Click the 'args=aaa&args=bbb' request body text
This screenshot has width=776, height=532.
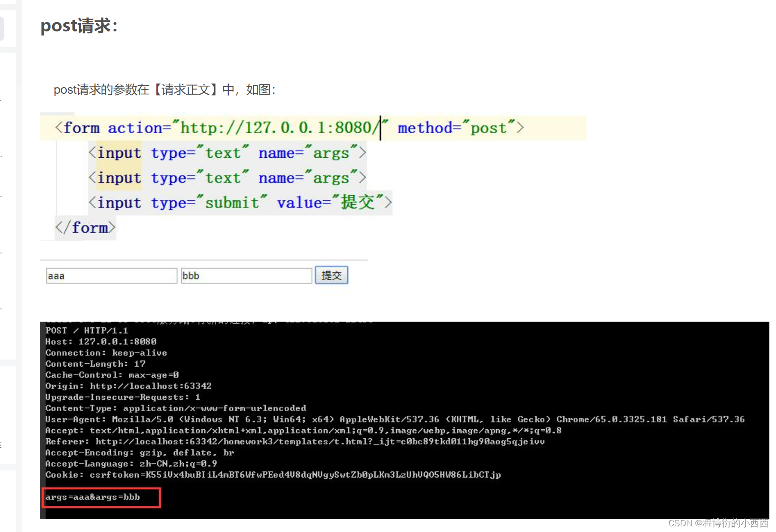[93, 497]
